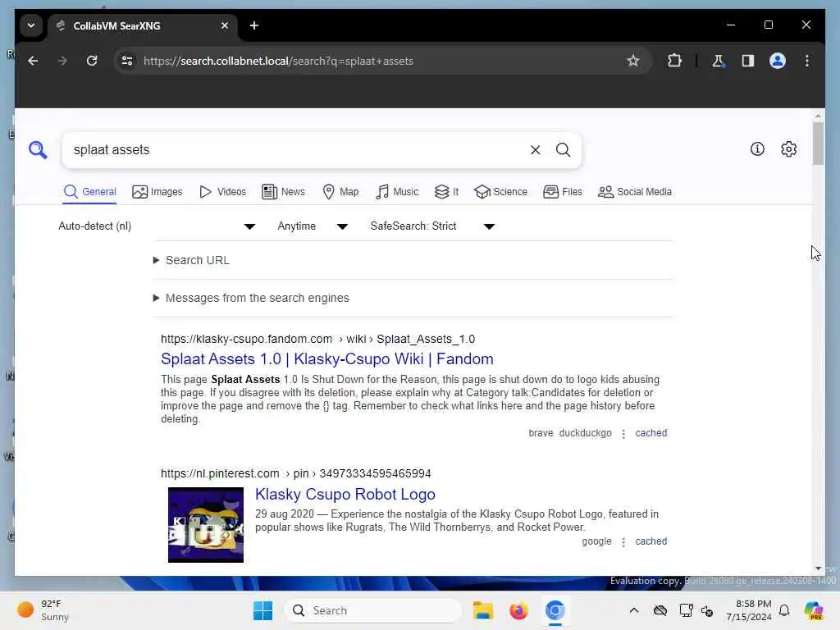Switch to the General category tab

click(x=89, y=192)
